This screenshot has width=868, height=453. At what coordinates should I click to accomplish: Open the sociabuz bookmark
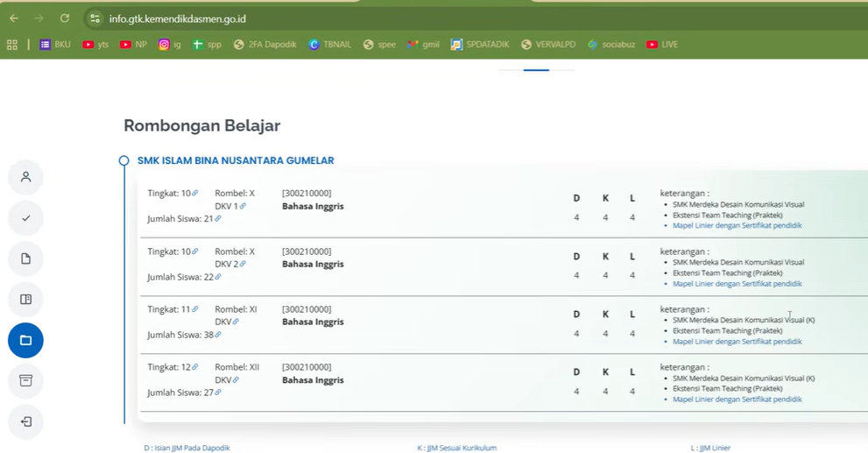coord(611,45)
